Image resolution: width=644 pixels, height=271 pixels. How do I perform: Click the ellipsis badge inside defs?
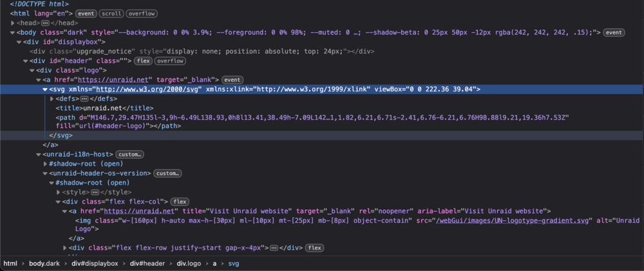click(x=84, y=99)
